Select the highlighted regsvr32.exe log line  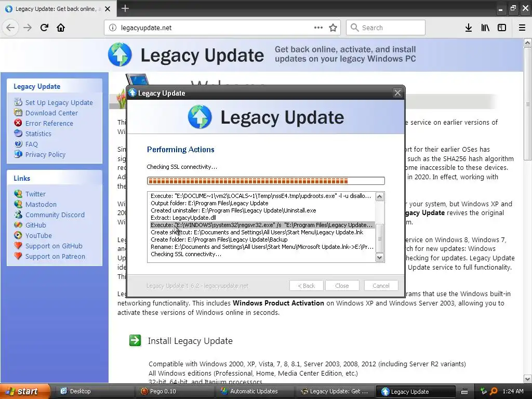[262, 225]
